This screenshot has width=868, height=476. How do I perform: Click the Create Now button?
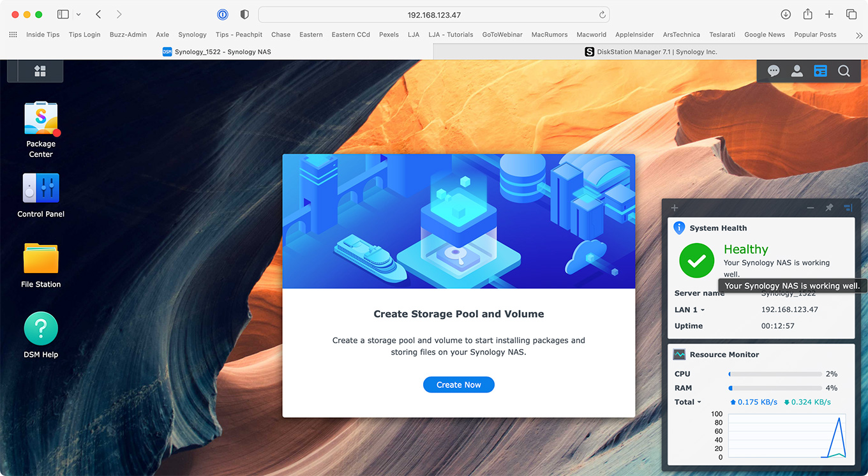coord(458,385)
